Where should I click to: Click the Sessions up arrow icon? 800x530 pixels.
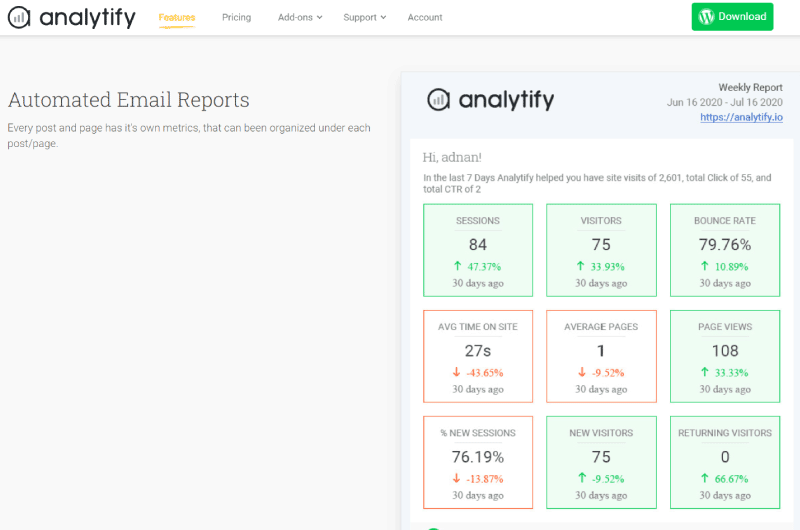(x=458, y=266)
